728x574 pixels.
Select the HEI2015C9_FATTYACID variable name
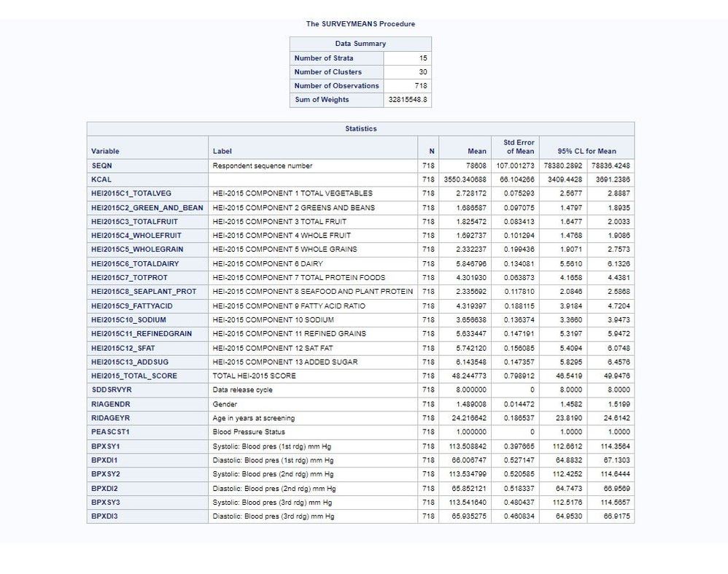click(132, 306)
